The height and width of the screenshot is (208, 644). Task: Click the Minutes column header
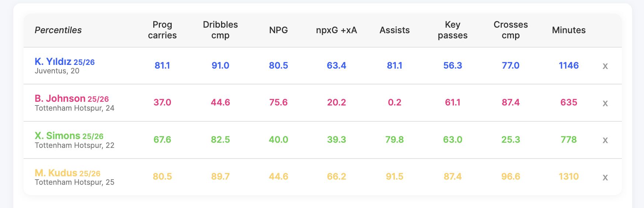tap(568, 30)
